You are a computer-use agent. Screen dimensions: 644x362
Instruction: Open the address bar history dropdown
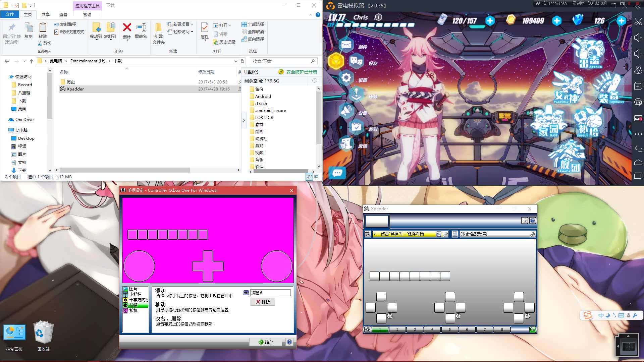pos(235,61)
